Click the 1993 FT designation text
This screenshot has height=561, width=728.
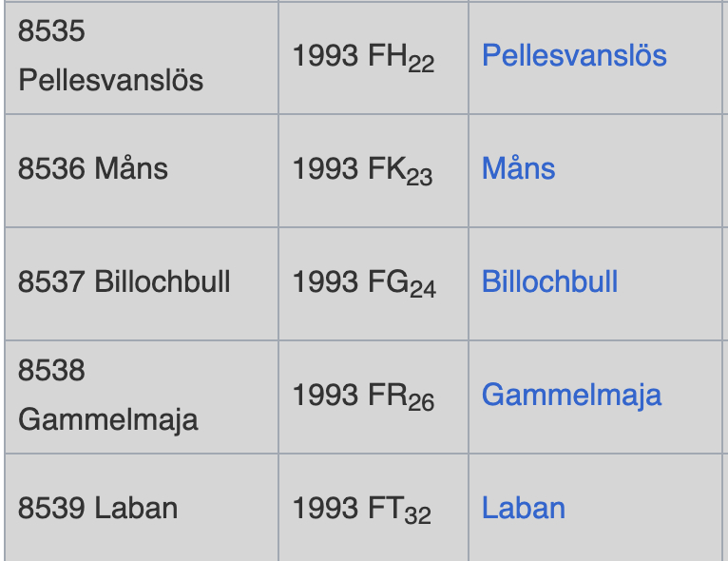(x=348, y=509)
